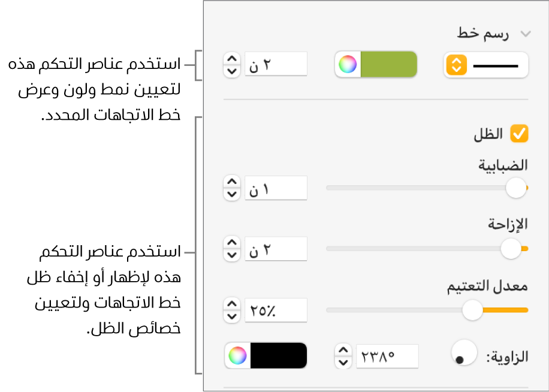
Task: Click the angle degrees field
Action: point(387,356)
